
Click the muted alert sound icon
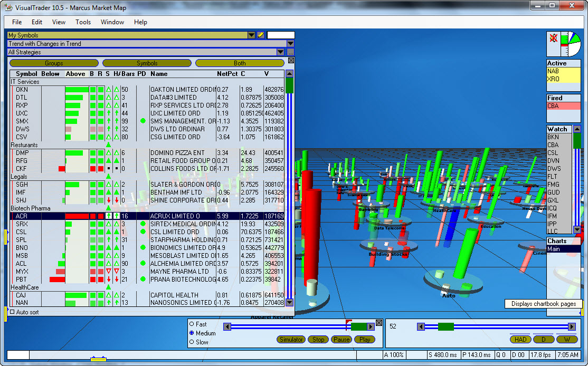click(x=554, y=38)
